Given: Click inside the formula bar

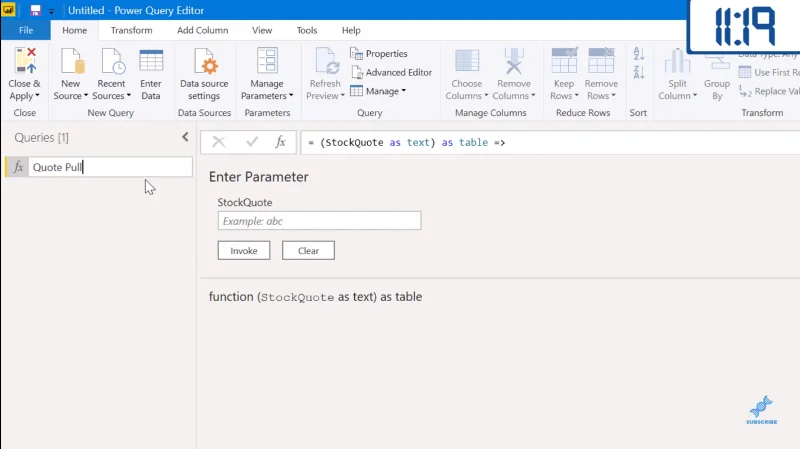Looking at the screenshot, I should (551, 142).
